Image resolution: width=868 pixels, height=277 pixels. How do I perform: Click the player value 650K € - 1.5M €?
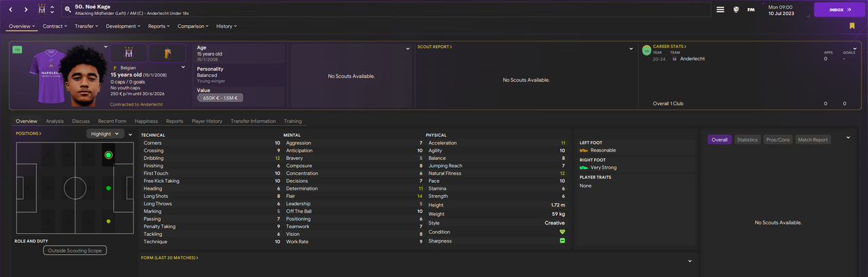click(220, 98)
